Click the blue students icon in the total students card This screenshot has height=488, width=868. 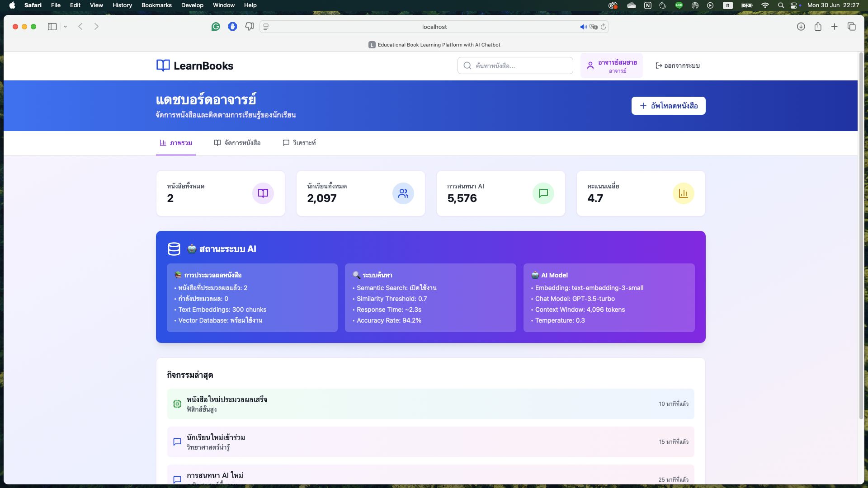coord(403,193)
